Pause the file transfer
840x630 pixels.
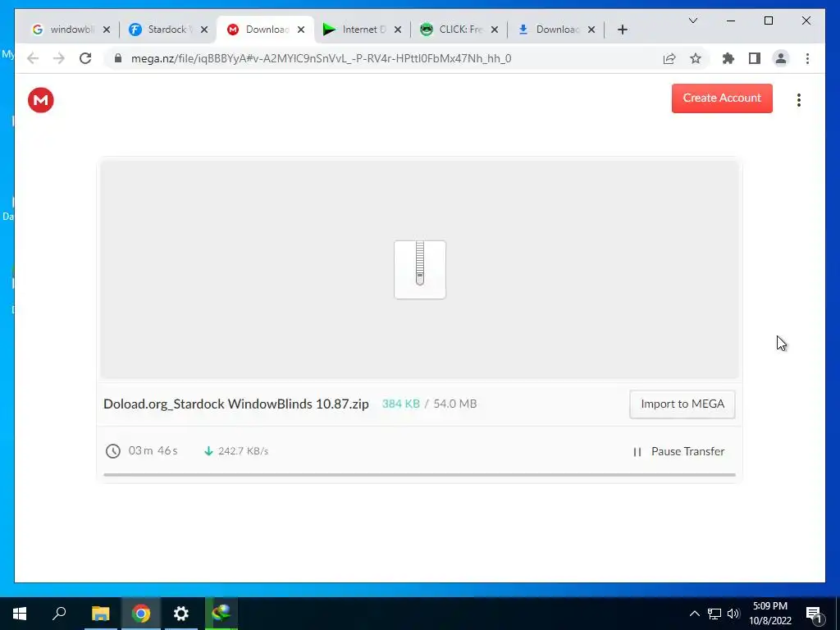click(678, 452)
